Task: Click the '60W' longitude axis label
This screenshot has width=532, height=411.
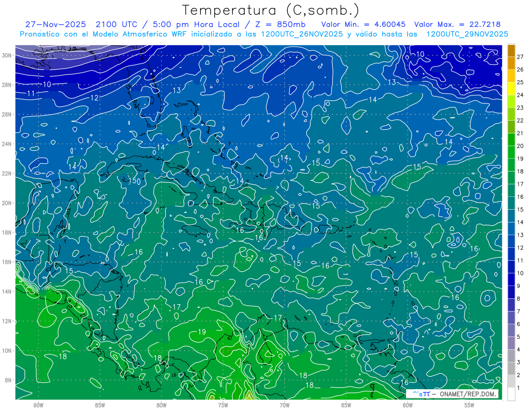Action: pyautogui.click(x=408, y=405)
